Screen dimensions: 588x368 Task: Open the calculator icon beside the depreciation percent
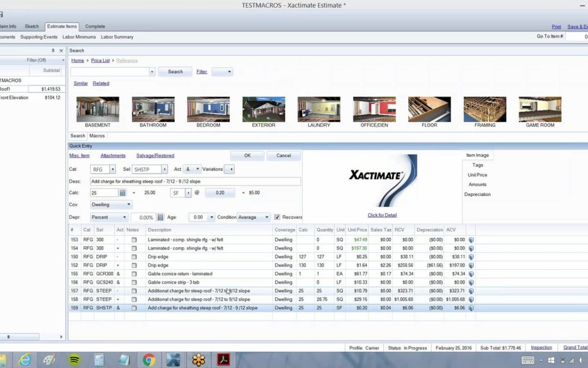tap(160, 218)
